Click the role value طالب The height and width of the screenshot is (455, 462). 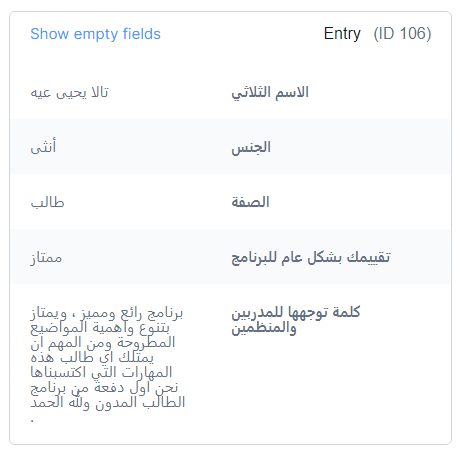47,202
